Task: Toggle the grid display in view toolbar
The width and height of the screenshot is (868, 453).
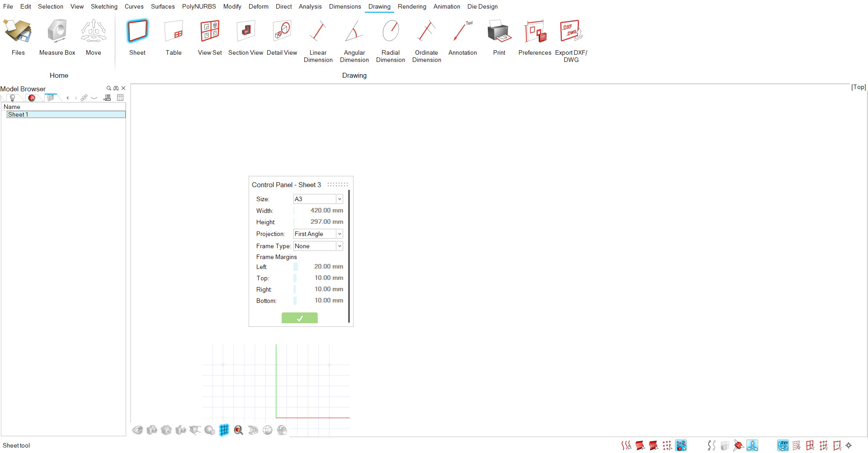Action: point(224,430)
